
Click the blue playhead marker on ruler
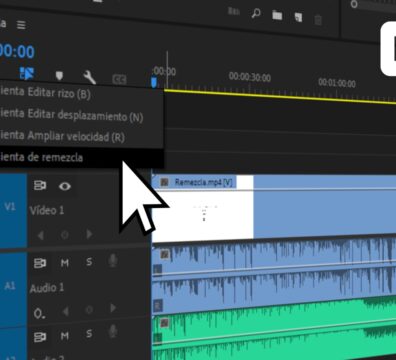[x=154, y=82]
